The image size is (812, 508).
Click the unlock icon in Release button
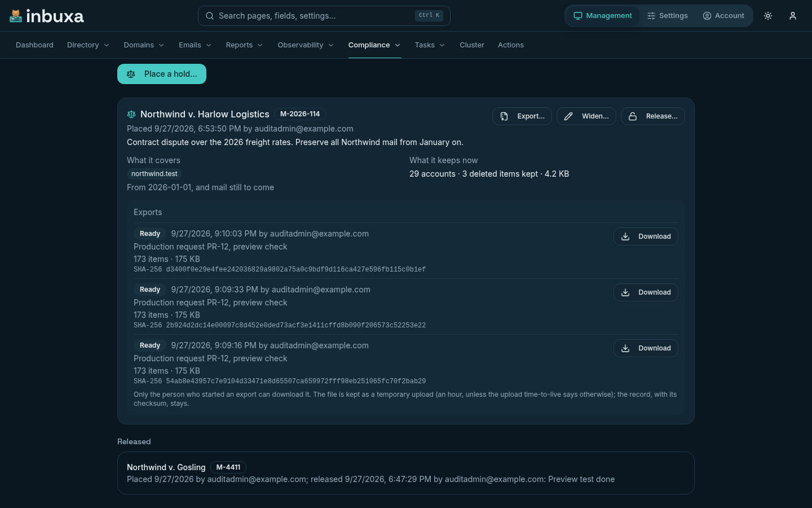pyautogui.click(x=633, y=116)
